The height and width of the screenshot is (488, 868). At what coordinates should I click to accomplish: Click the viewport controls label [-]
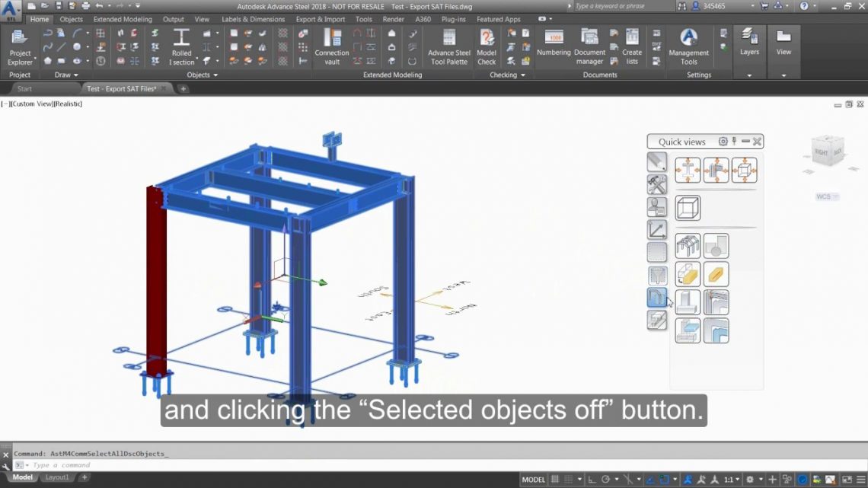click(5, 104)
